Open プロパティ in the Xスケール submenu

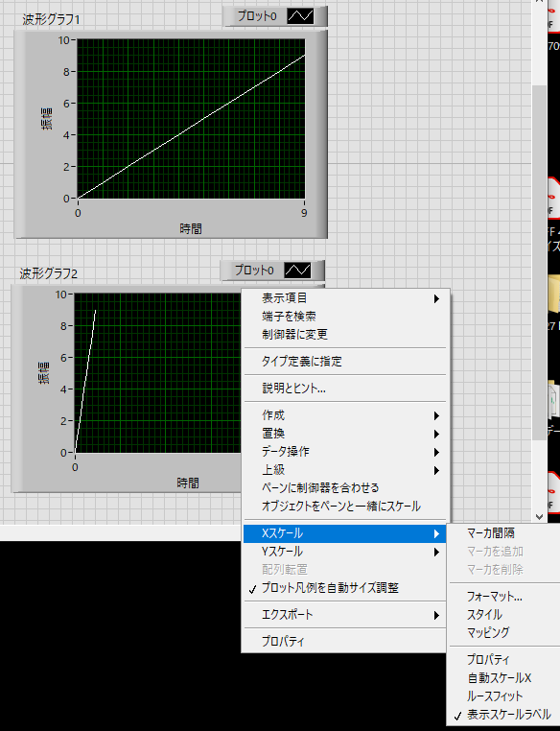tap(504, 660)
